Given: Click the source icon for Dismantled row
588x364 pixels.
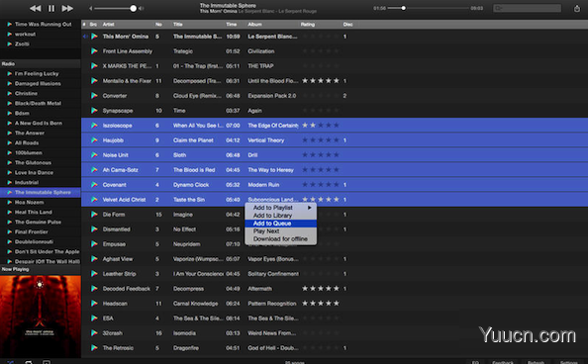Looking at the screenshot, I should 94,229.
